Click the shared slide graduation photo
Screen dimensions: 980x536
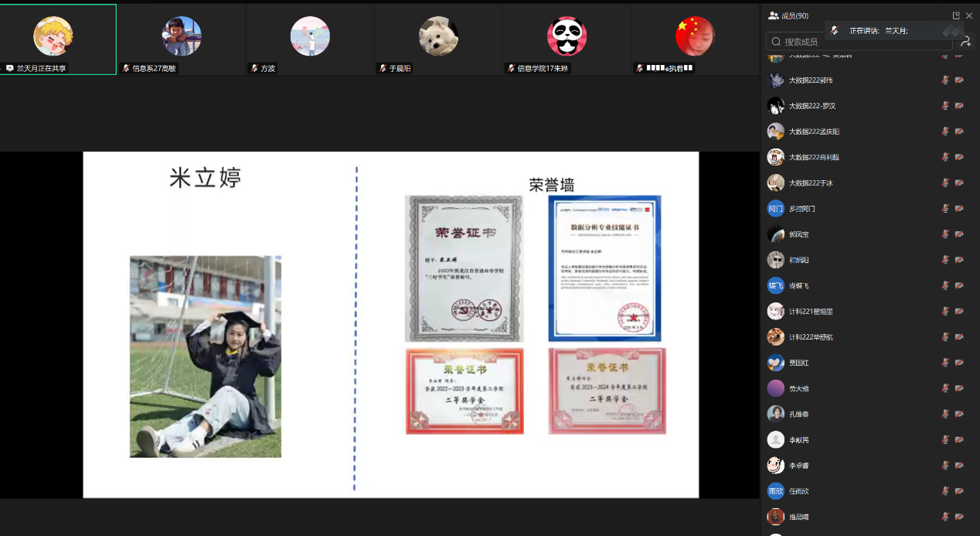tap(206, 357)
